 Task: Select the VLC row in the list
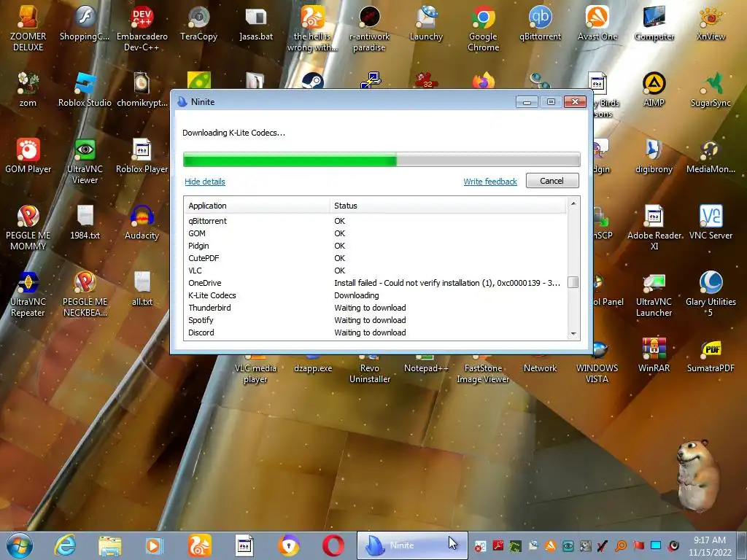point(376,271)
